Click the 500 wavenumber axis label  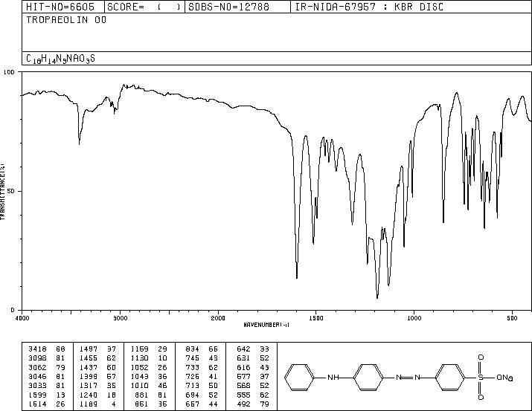pos(512,318)
